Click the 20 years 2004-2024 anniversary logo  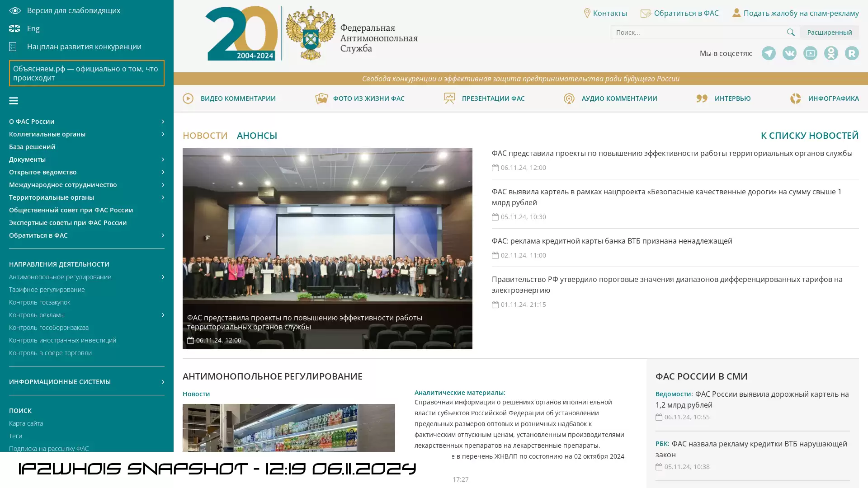point(241,33)
